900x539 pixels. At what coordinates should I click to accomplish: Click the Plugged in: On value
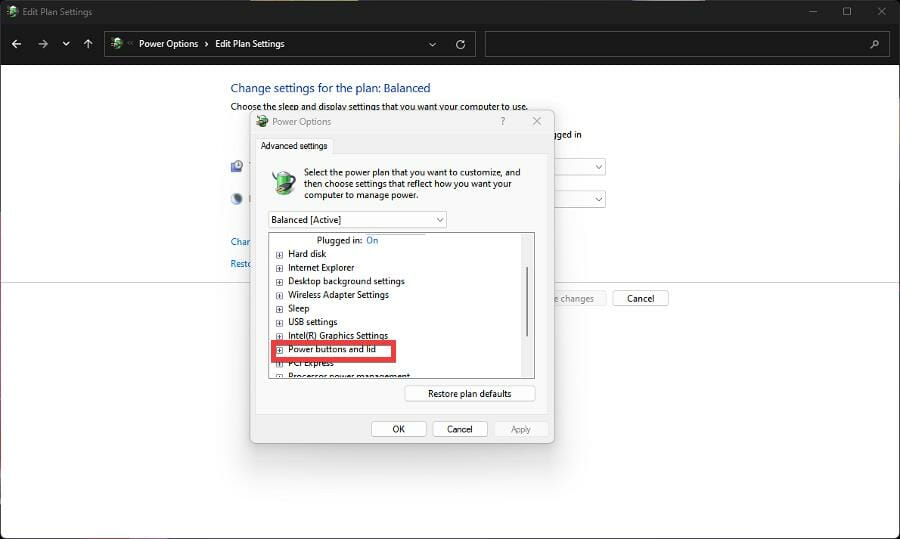click(372, 241)
